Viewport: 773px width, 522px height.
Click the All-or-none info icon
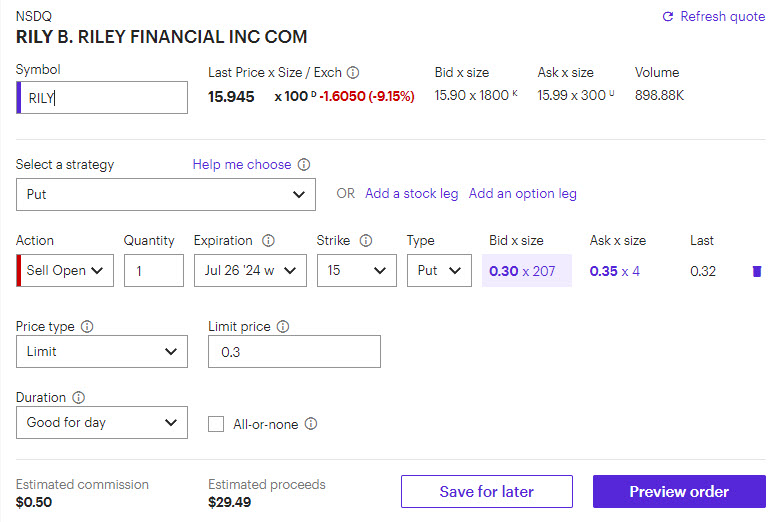click(x=311, y=424)
